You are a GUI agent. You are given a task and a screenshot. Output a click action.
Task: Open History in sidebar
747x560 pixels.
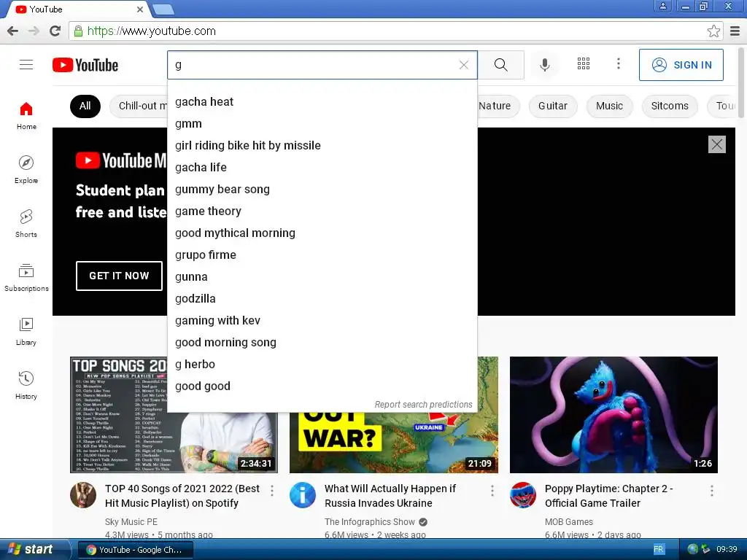click(x=26, y=385)
